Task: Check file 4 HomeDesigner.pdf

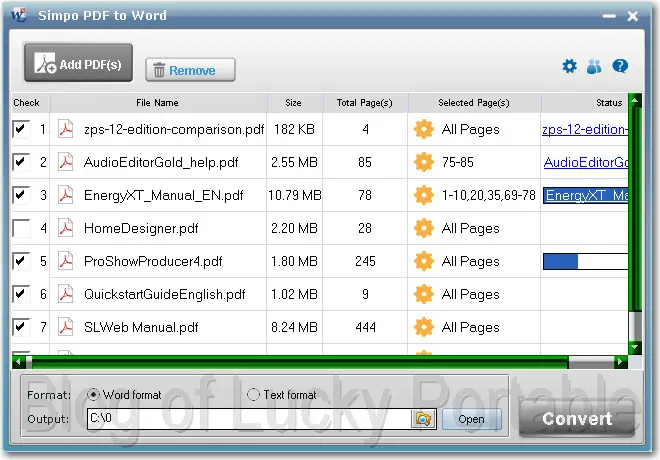Action: coord(21,228)
